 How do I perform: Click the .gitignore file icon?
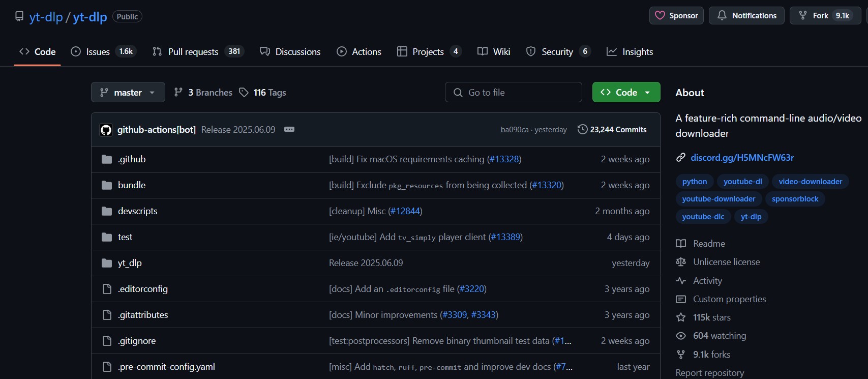(x=107, y=341)
